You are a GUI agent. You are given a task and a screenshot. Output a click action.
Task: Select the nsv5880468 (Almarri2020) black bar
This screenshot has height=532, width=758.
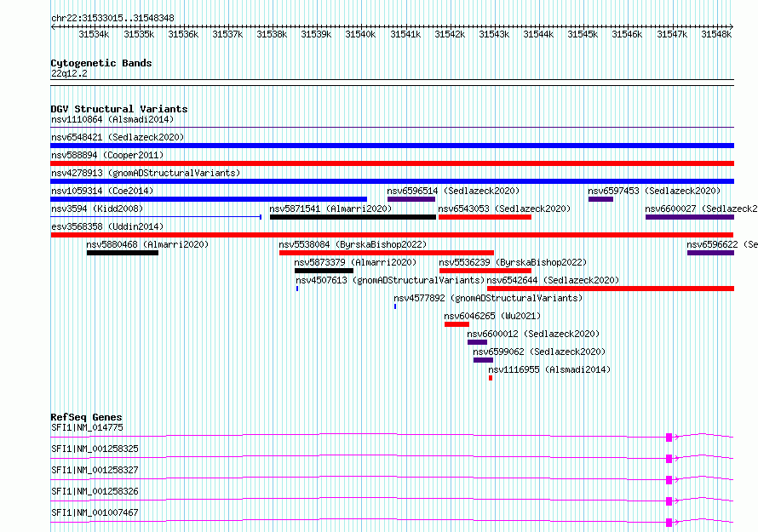tap(123, 253)
